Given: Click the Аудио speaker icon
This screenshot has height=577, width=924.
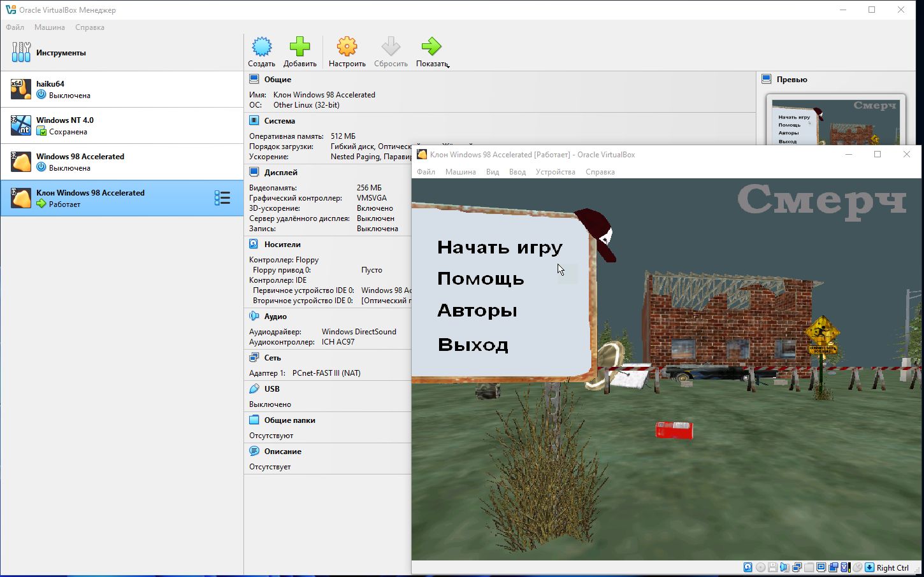Looking at the screenshot, I should 254,316.
